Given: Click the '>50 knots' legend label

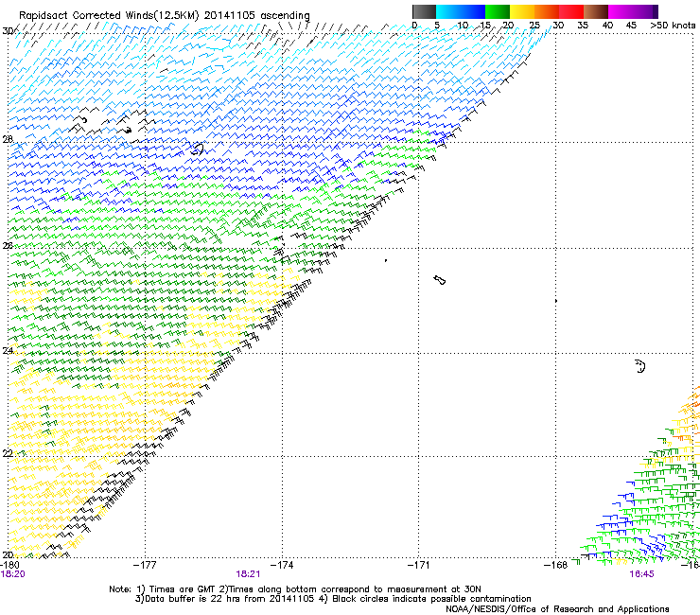Looking at the screenshot, I should 673,26.
